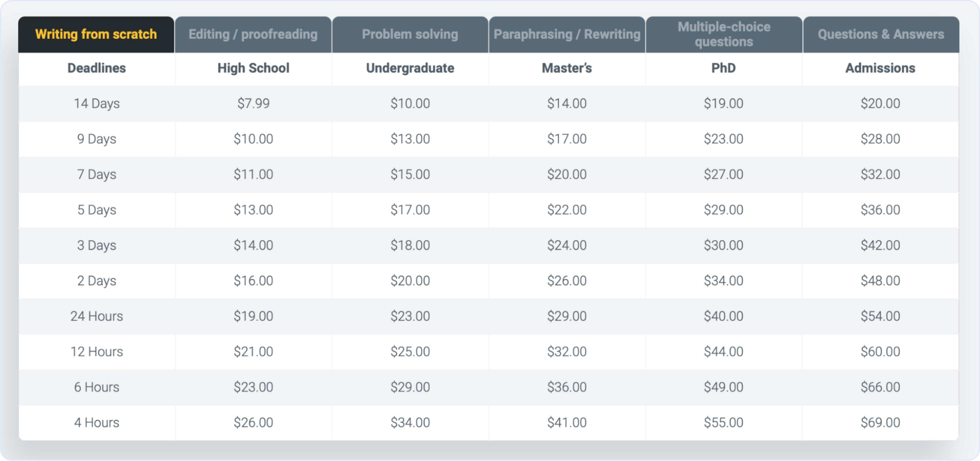The image size is (980, 461).
Task: Choose the 24 Hours deadline
Action: tap(97, 316)
